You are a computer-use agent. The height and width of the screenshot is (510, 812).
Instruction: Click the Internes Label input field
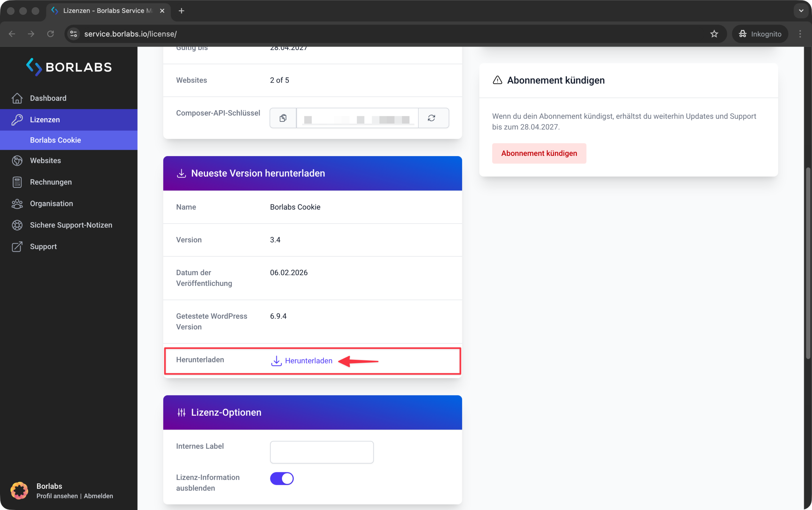click(x=322, y=452)
